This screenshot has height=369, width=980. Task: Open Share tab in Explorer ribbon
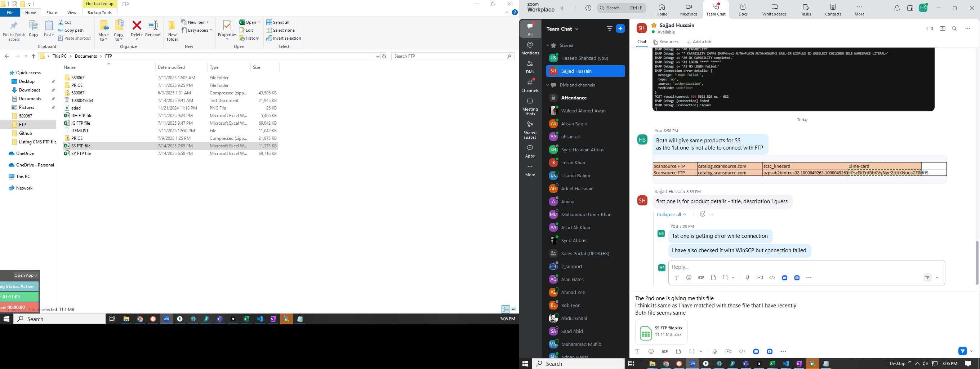52,13
